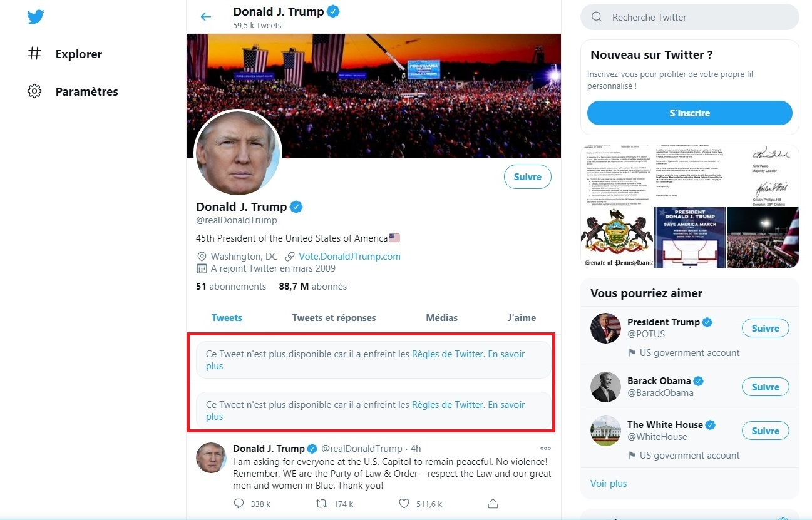Click the reply icon on the tweet

point(239,503)
